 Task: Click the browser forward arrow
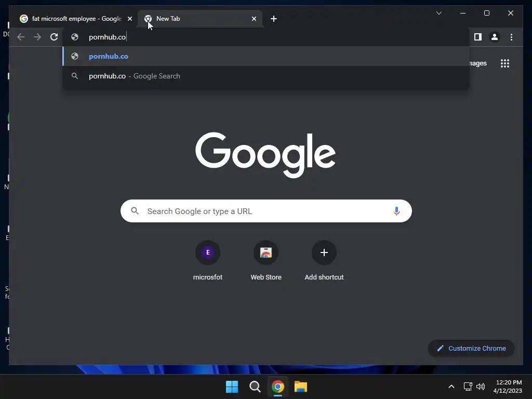coord(37,37)
